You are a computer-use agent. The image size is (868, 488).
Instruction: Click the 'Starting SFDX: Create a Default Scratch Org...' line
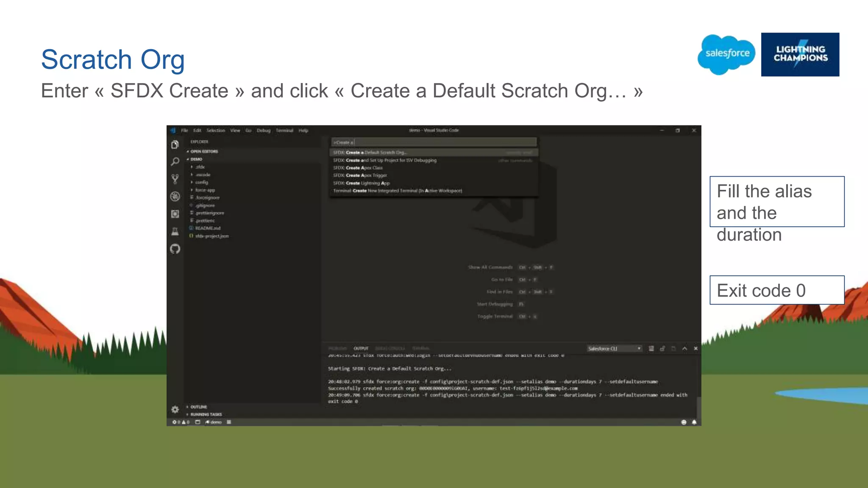tap(389, 369)
